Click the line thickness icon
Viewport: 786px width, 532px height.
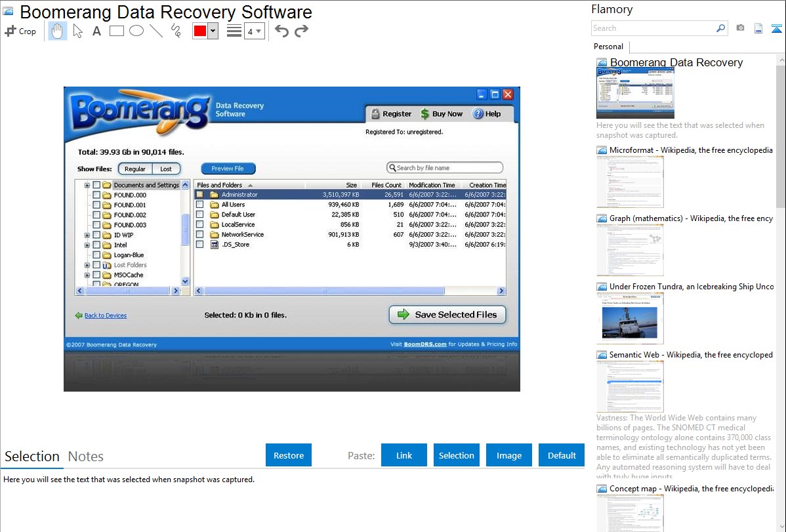[234, 31]
